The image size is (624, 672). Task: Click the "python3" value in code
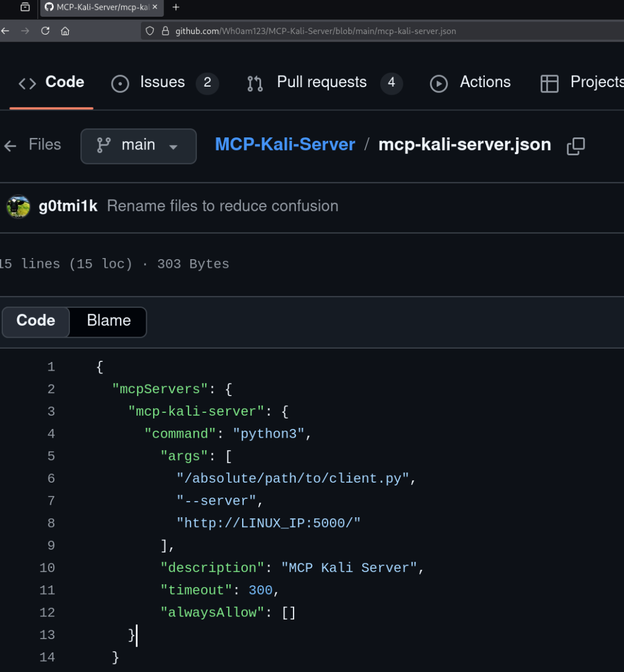(269, 434)
